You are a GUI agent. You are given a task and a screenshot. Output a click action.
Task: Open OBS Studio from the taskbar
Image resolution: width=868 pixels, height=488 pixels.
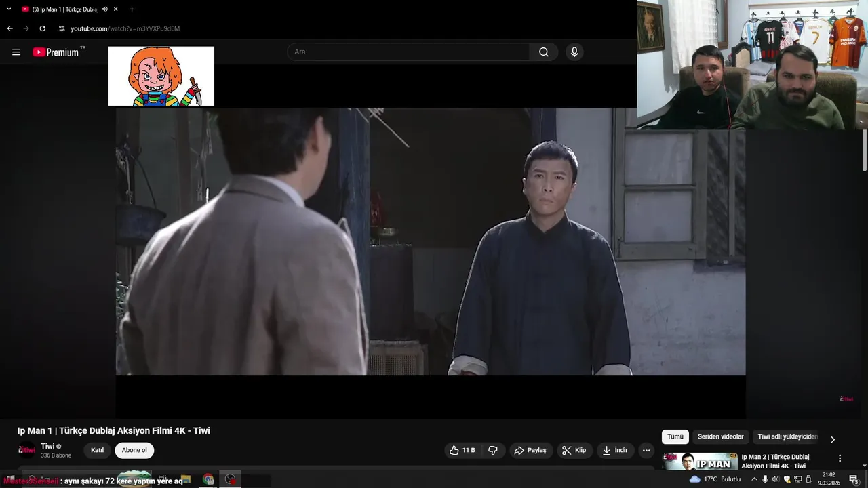pyautogui.click(x=231, y=479)
